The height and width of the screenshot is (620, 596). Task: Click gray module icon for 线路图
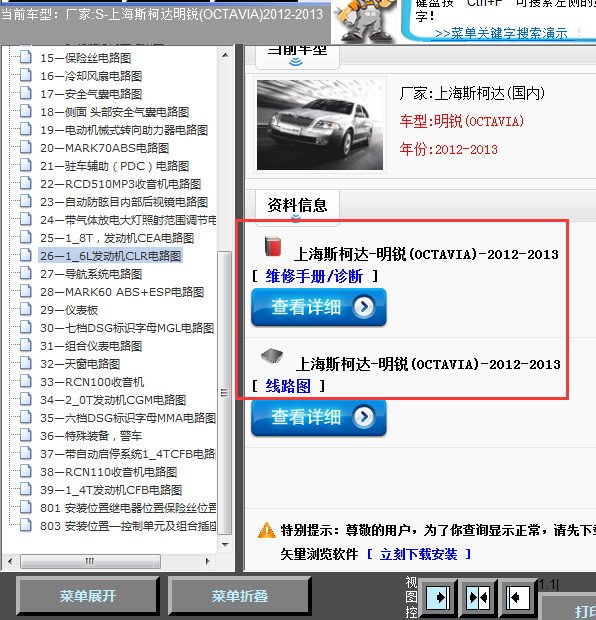click(x=272, y=356)
